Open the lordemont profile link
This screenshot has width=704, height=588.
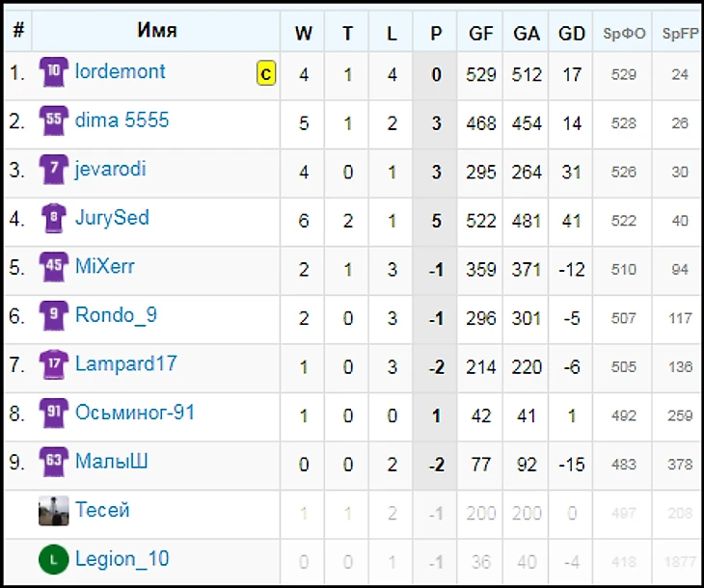(x=121, y=71)
